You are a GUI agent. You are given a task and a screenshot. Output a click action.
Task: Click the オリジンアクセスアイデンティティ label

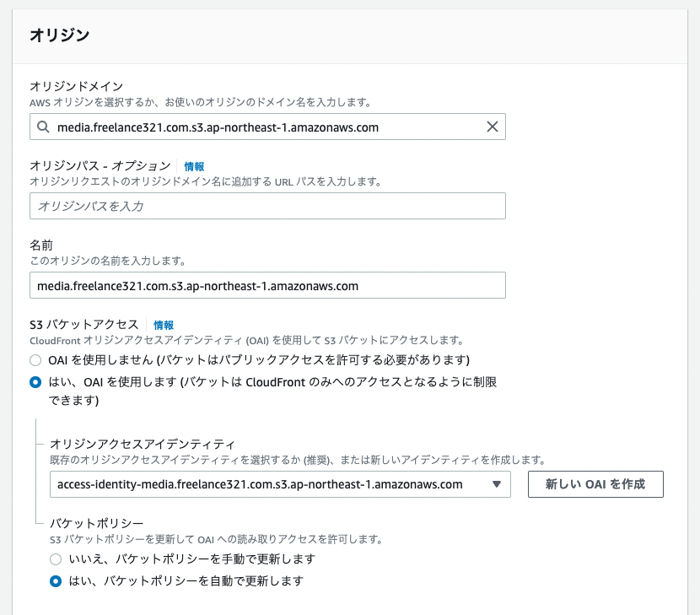pos(142,444)
